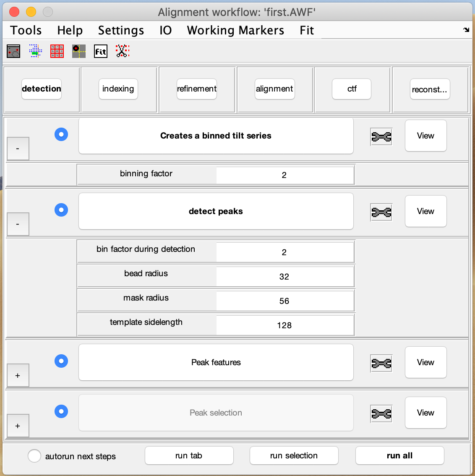Expand the Peak features step
This screenshot has width=475, height=476.
pyautogui.click(x=18, y=375)
